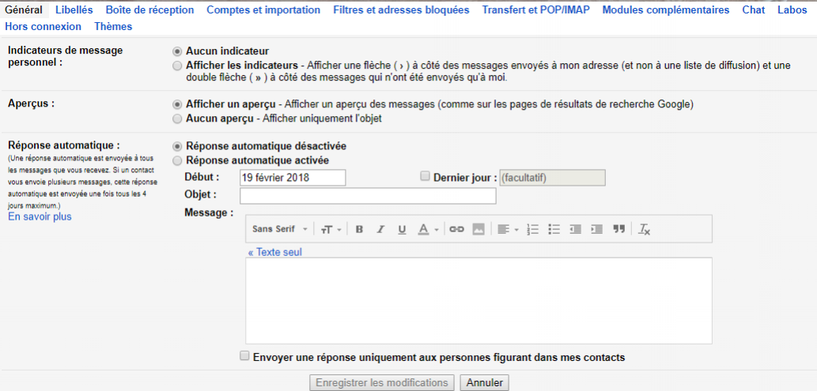
Task: Open the Libellés tab
Action: [x=74, y=10]
